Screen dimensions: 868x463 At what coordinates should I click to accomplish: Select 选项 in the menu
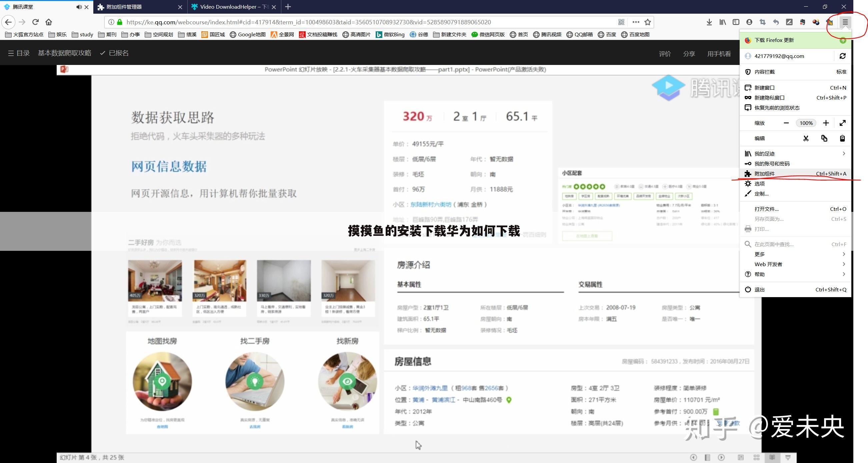[795, 184]
